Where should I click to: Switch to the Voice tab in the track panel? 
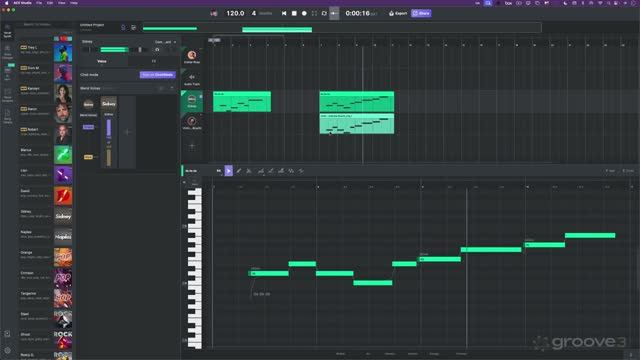pyautogui.click(x=102, y=61)
